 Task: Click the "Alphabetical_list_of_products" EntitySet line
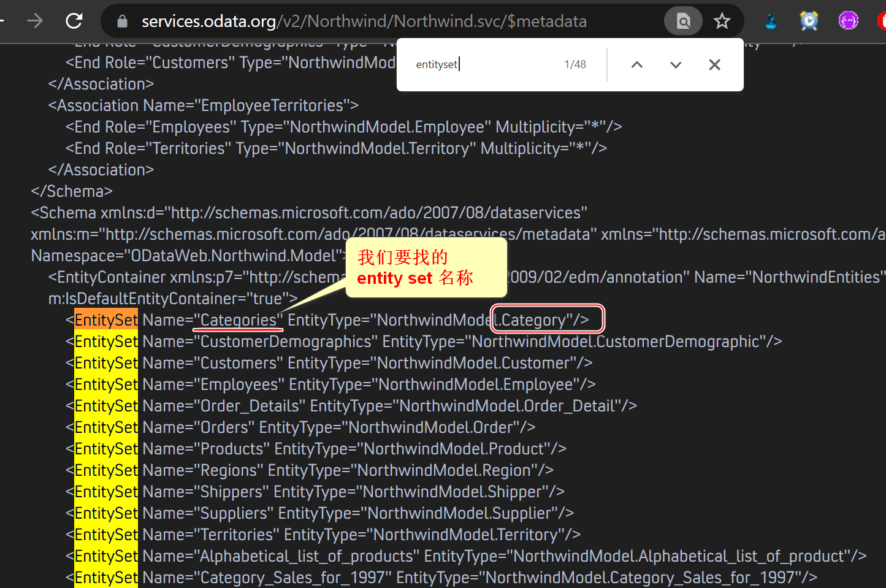pyautogui.click(x=466, y=556)
